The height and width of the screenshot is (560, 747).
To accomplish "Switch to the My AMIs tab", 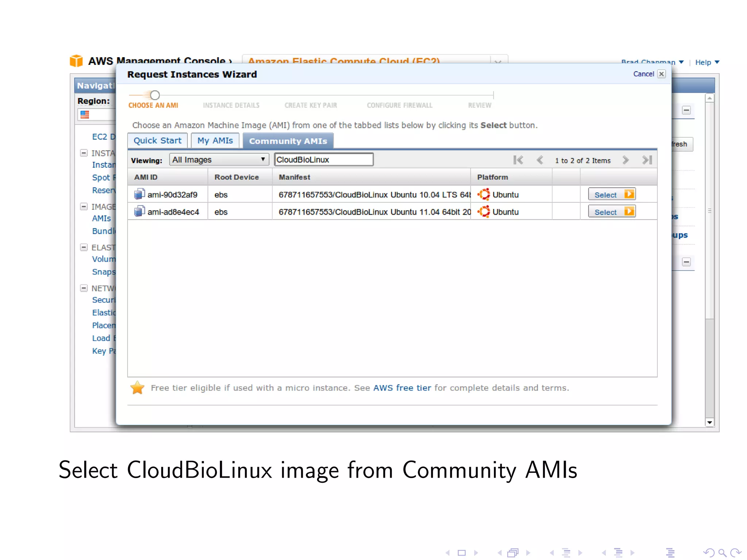I will [x=215, y=141].
